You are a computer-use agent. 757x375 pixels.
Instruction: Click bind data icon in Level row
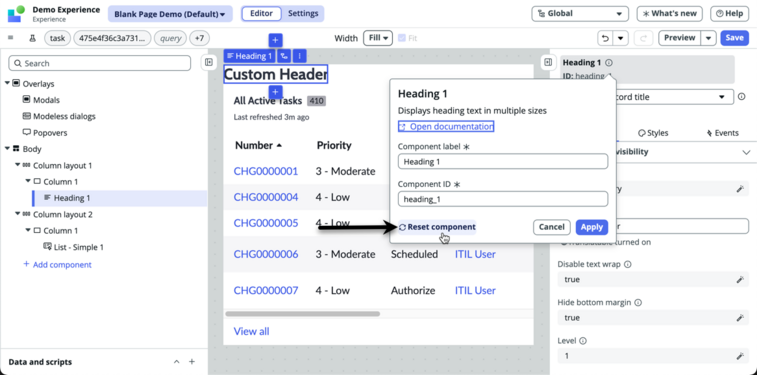[x=740, y=356]
